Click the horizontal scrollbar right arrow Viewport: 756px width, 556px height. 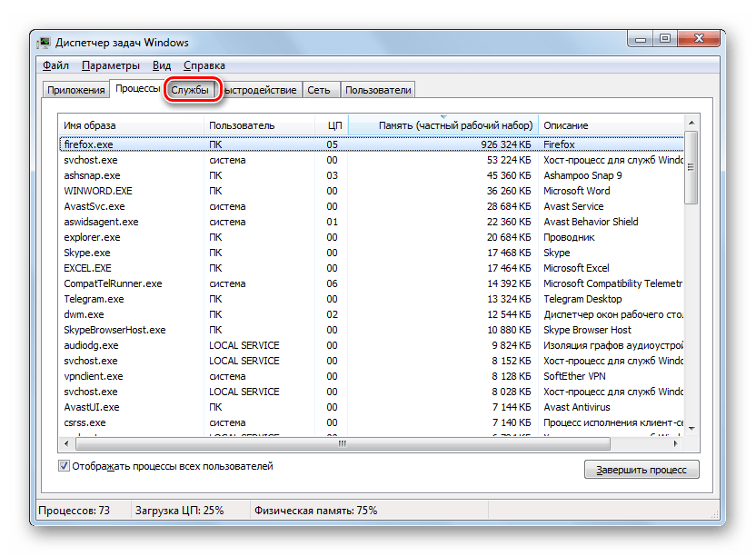(675, 443)
